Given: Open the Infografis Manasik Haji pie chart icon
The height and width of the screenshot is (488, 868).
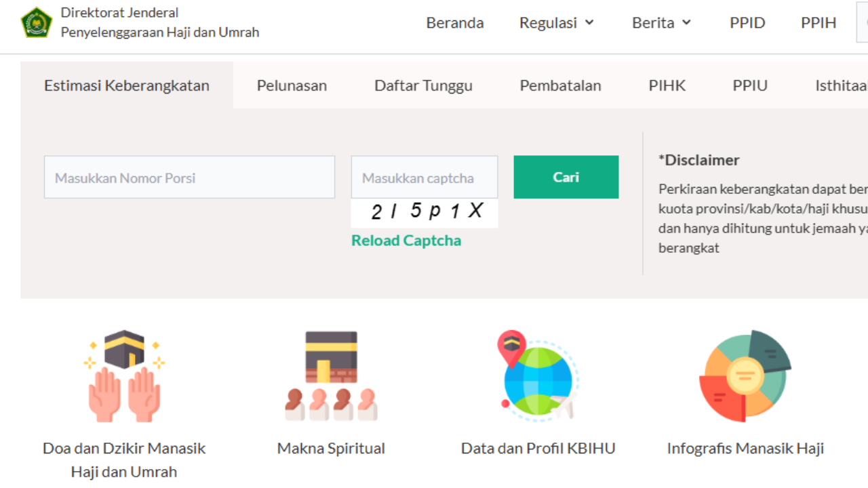Looking at the screenshot, I should [745, 375].
